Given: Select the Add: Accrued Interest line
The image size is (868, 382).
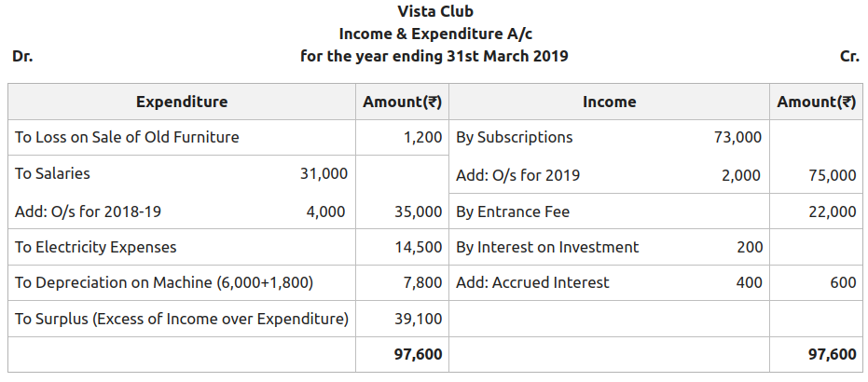Looking at the screenshot, I should coord(532,282).
